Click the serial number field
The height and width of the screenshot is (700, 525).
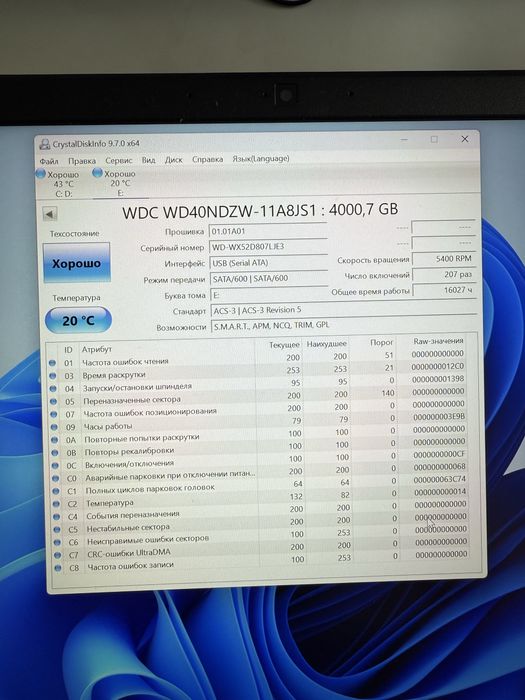pyautogui.click(x=268, y=246)
